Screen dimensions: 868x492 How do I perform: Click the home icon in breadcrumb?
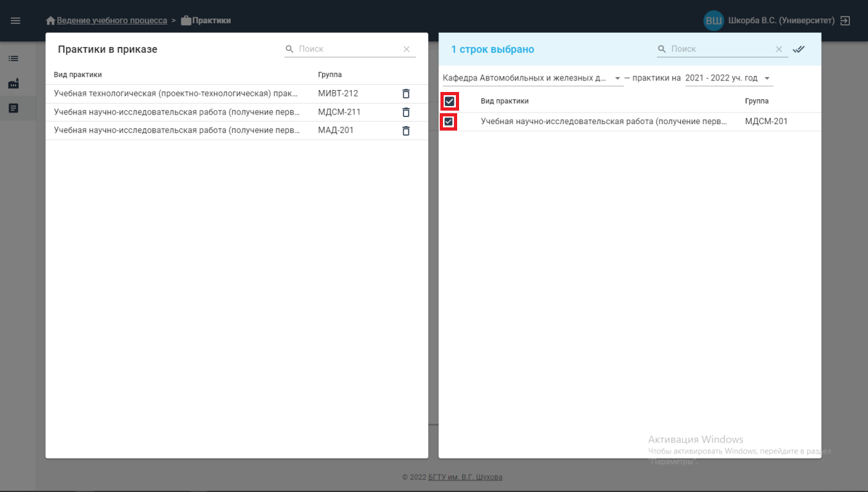coord(51,21)
